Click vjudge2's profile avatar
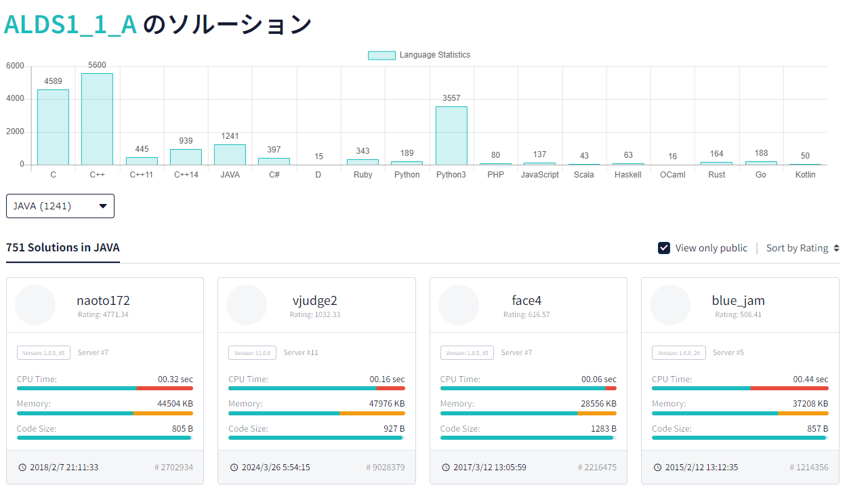 pyautogui.click(x=247, y=305)
